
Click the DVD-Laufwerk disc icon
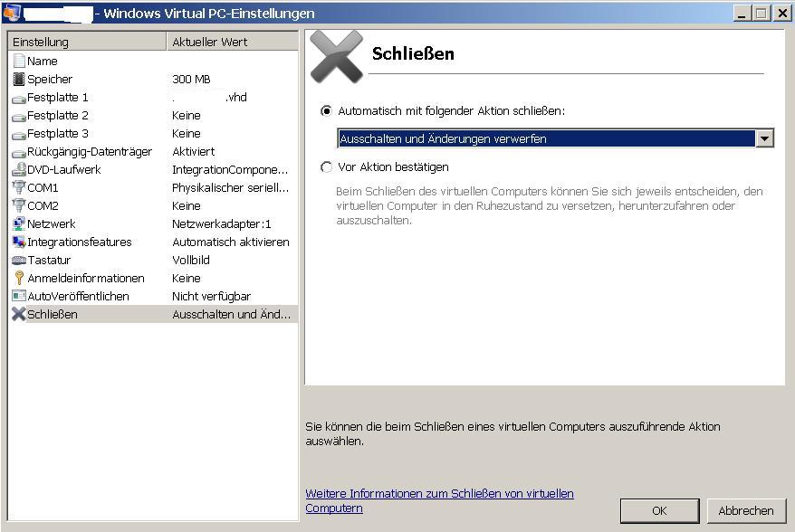[19, 169]
